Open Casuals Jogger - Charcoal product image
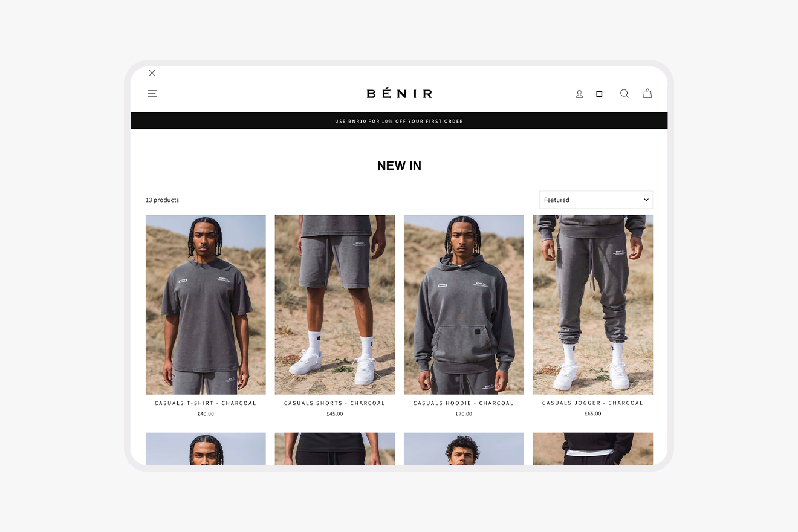 click(593, 305)
